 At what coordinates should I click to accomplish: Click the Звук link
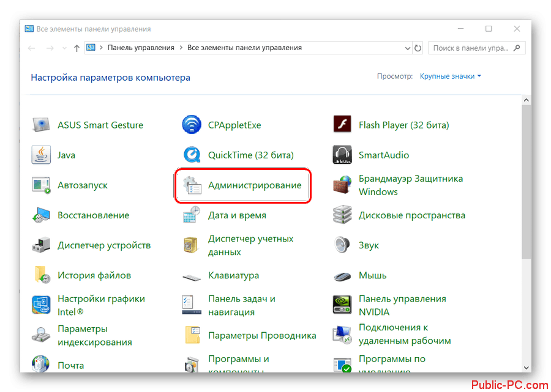369,245
